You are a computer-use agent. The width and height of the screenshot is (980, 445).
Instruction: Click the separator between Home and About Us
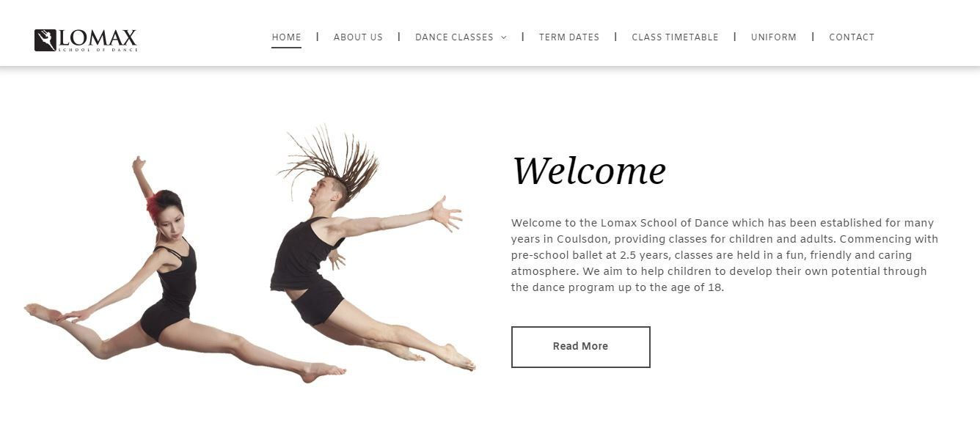[x=317, y=37]
